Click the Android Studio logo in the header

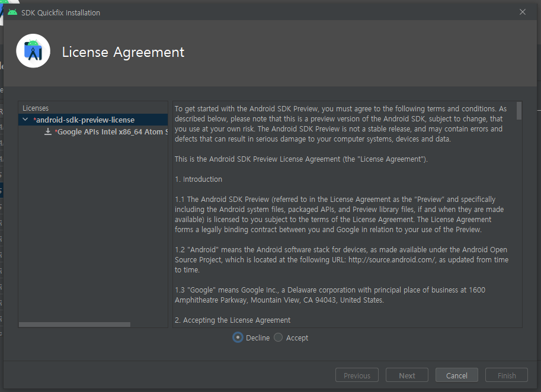coord(33,51)
